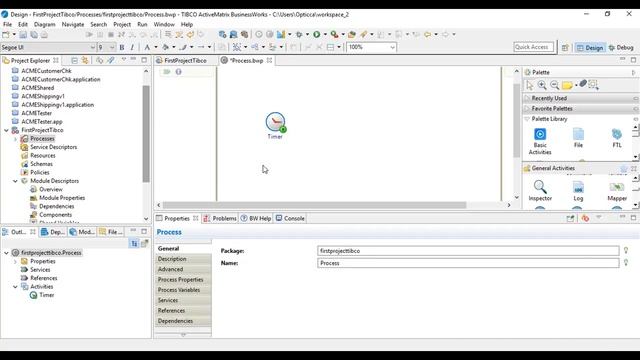Open the FTL palette icon
The width and height of the screenshot is (640, 360).
click(x=617, y=138)
